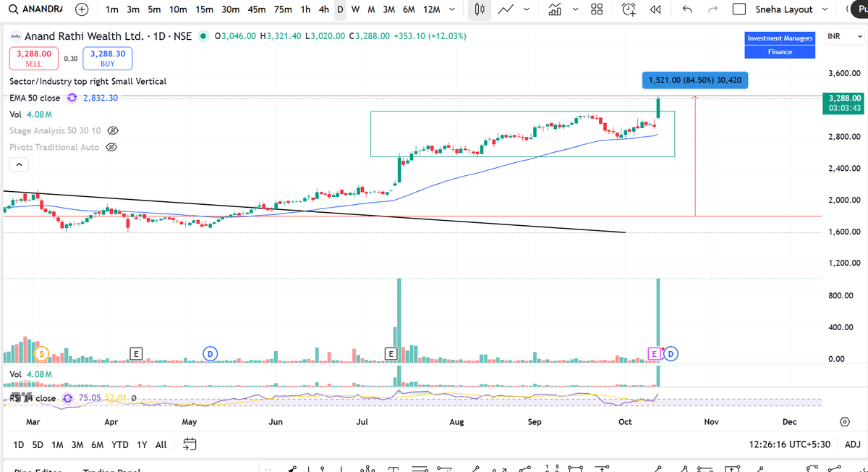The width and height of the screenshot is (868, 472).
Task: Click the BUY 3,288.30 button
Action: coord(107,58)
